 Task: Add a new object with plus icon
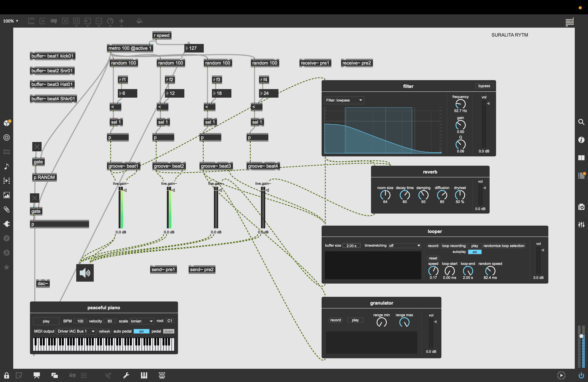[x=122, y=21]
